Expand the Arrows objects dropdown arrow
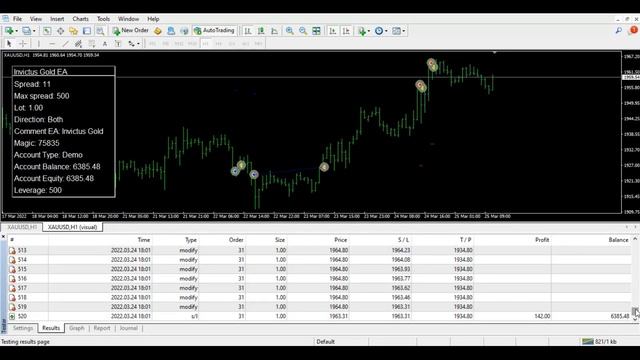640x360 pixels. click(x=138, y=44)
